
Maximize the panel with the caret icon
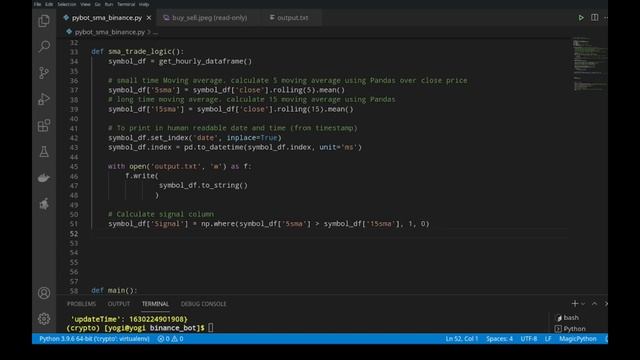[x=594, y=304]
